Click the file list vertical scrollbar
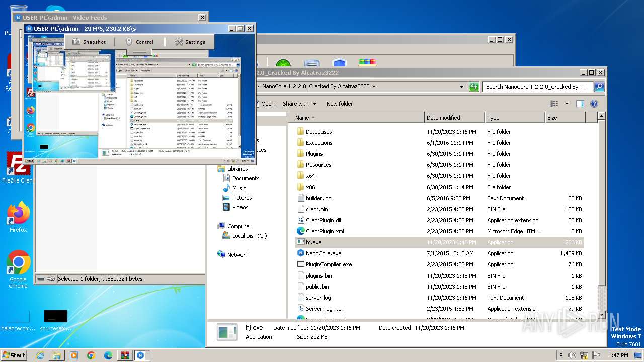 click(x=601, y=204)
